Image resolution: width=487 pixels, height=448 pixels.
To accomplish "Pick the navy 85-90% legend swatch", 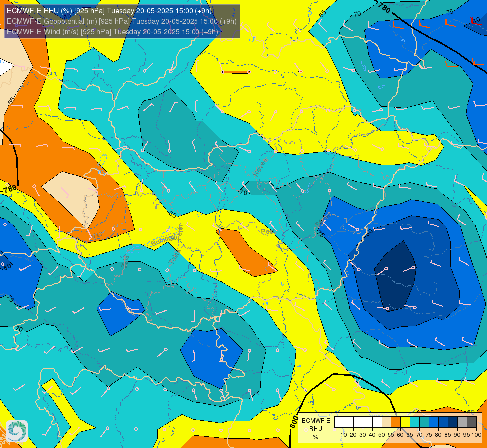I will [453, 422].
